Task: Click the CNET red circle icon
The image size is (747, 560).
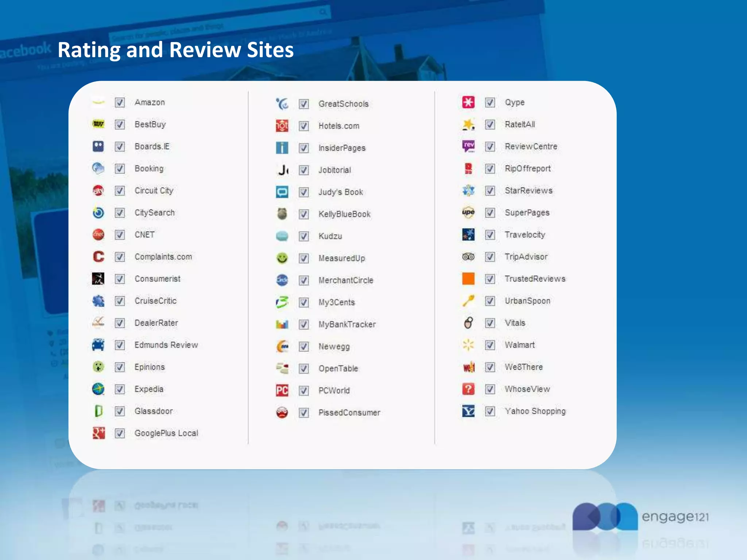Action: 98,234
